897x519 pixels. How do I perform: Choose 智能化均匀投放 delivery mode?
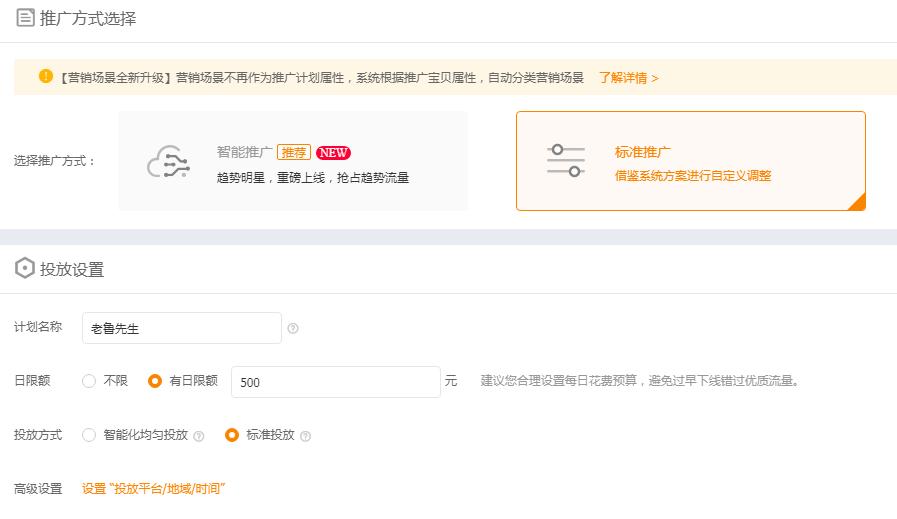tap(89, 435)
